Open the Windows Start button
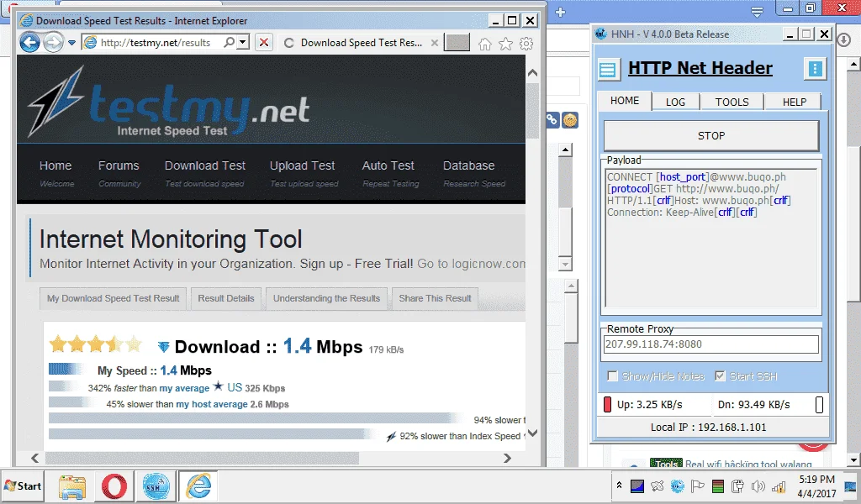The width and height of the screenshot is (861, 504). 23,486
